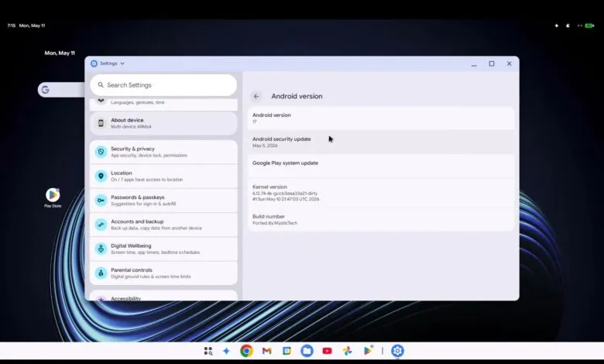This screenshot has height=364, width=604.
Task: Open YouTube from the taskbar
Action: [327, 351]
